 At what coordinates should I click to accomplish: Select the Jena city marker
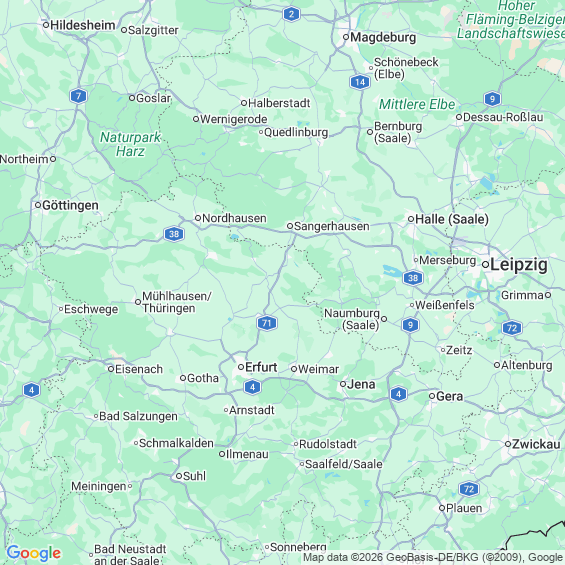(x=343, y=384)
